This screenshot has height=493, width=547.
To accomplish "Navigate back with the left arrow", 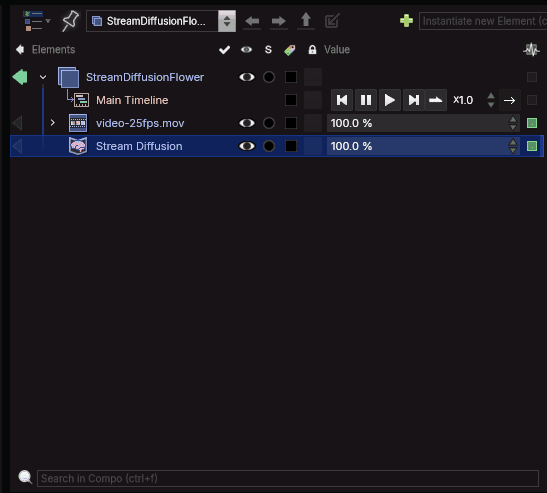I will pyautogui.click(x=252, y=21).
